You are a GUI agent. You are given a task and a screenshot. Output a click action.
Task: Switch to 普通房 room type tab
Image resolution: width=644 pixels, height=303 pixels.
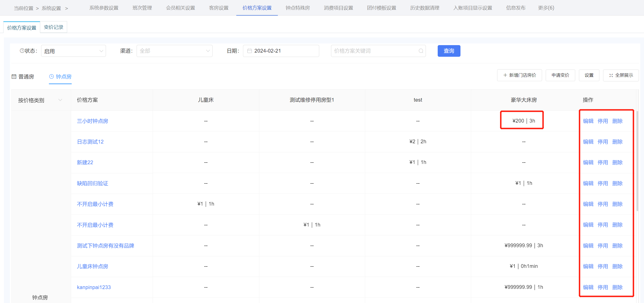[23, 77]
